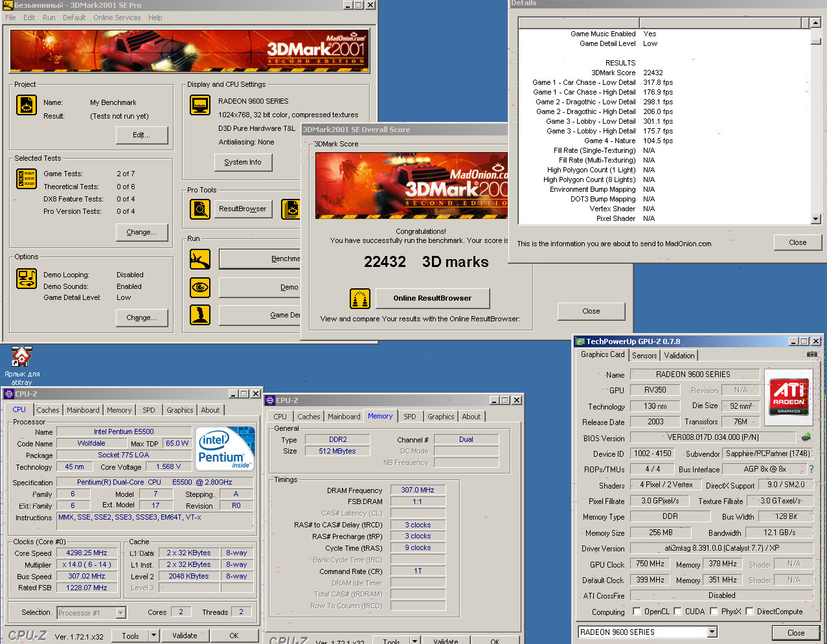The image size is (827, 644).
Task: Click the Online ResultBrowser chess-piece icon
Action: (x=360, y=299)
